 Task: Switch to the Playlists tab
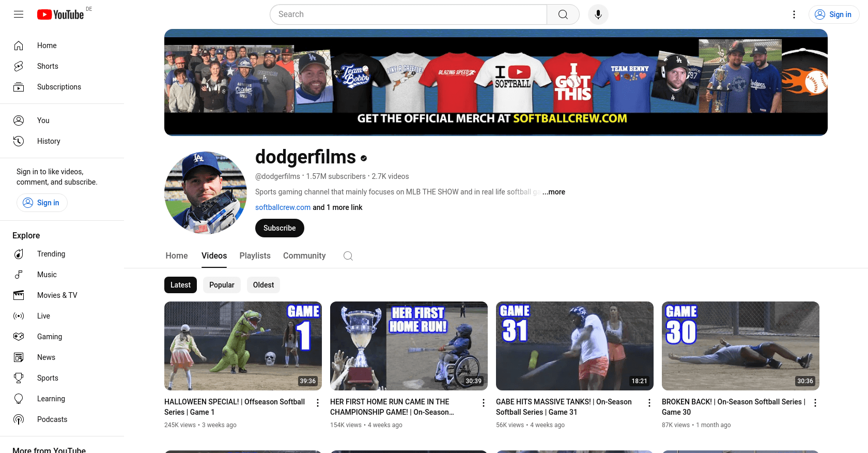click(x=255, y=256)
